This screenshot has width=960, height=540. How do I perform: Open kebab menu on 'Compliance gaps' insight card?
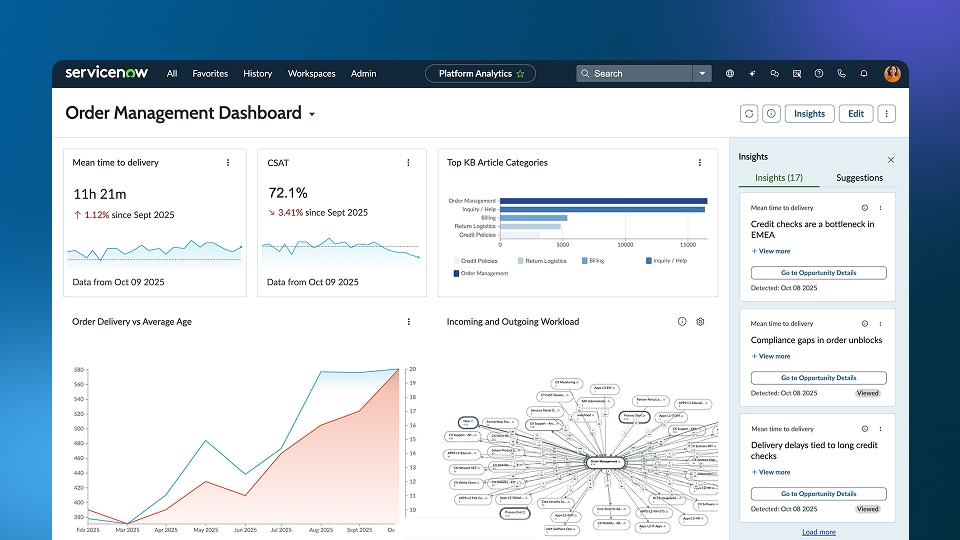[x=880, y=323]
